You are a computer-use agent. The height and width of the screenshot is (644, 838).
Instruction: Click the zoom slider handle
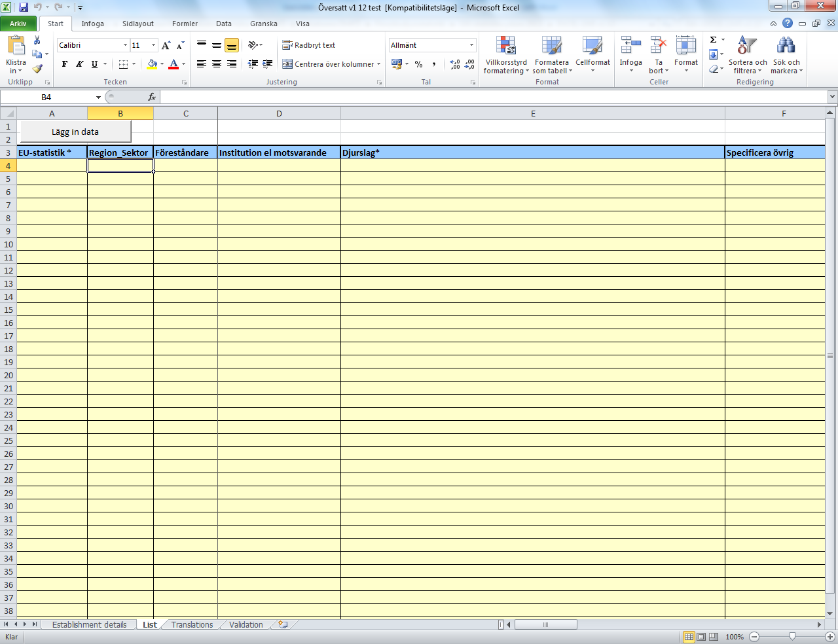pyautogui.click(x=793, y=636)
